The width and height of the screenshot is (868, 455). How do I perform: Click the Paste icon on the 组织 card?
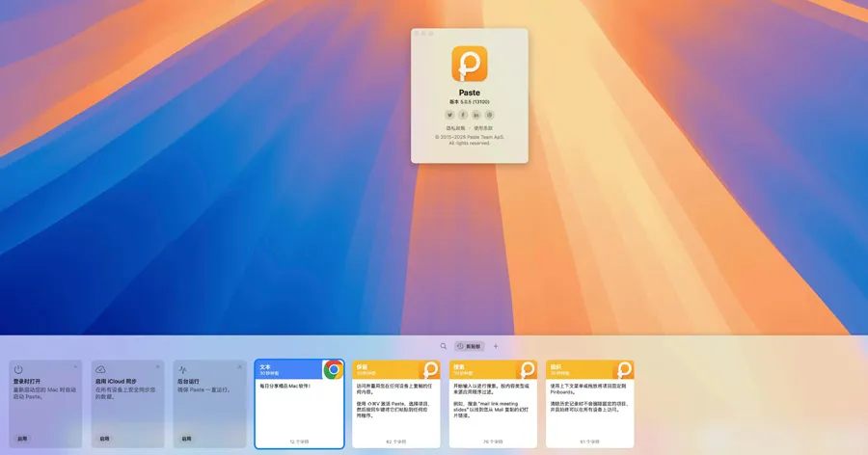coord(624,370)
